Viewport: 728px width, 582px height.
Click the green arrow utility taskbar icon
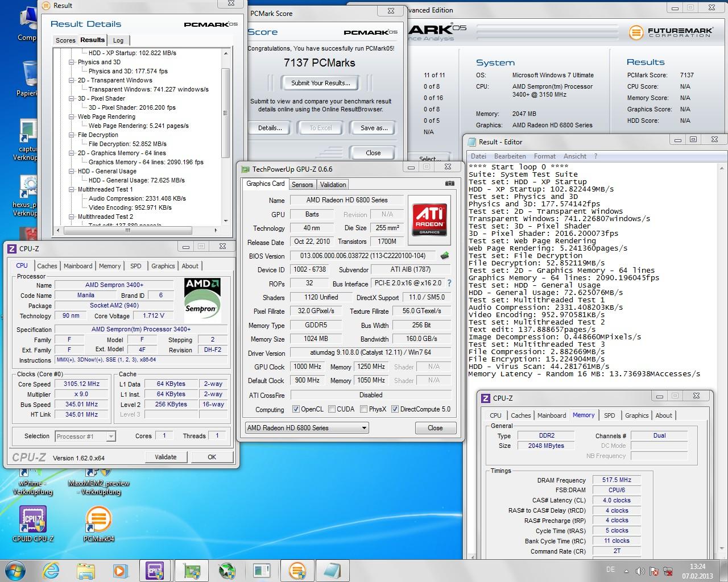pyautogui.click(x=227, y=571)
